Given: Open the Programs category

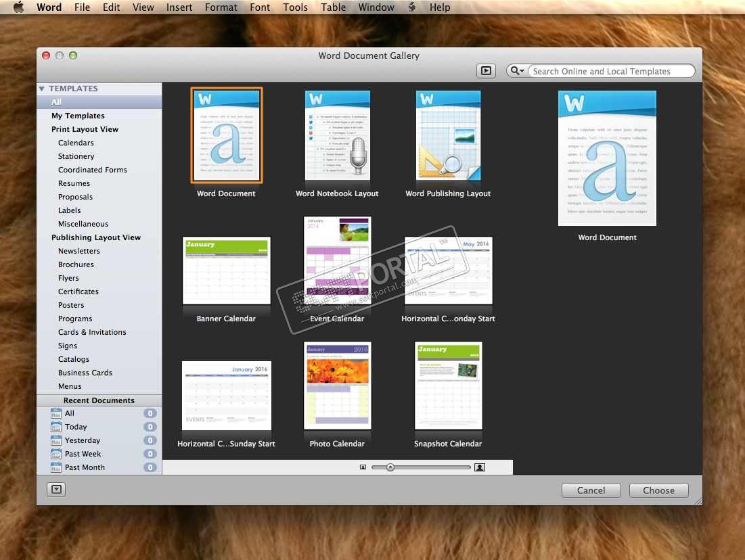Looking at the screenshot, I should click(x=75, y=319).
